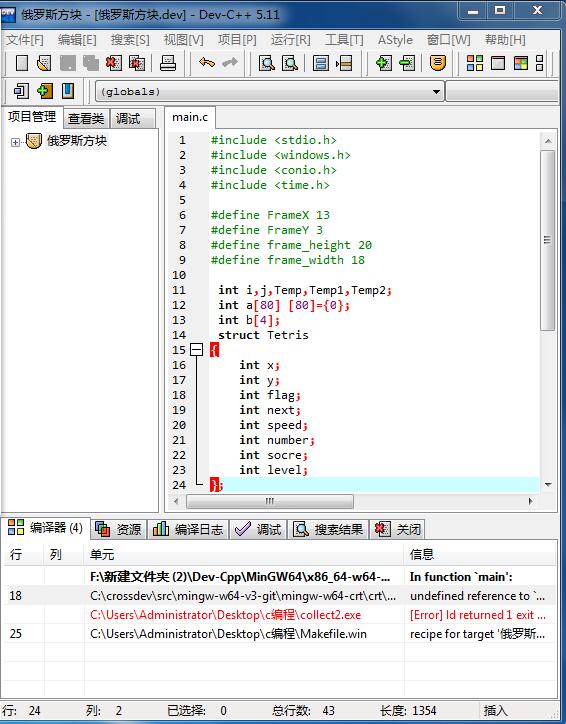Click the blue book bookmark icon
Screen dimensions: 566x724
[x=68, y=91]
